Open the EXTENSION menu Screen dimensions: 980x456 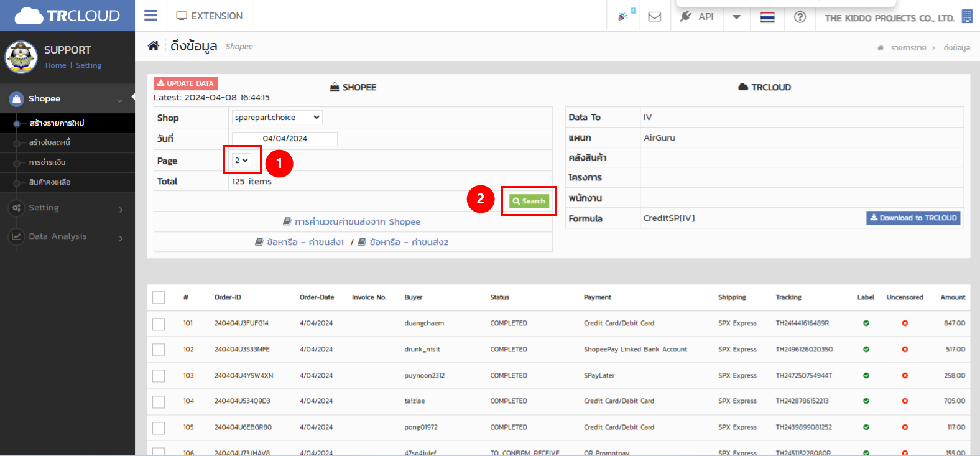(210, 16)
